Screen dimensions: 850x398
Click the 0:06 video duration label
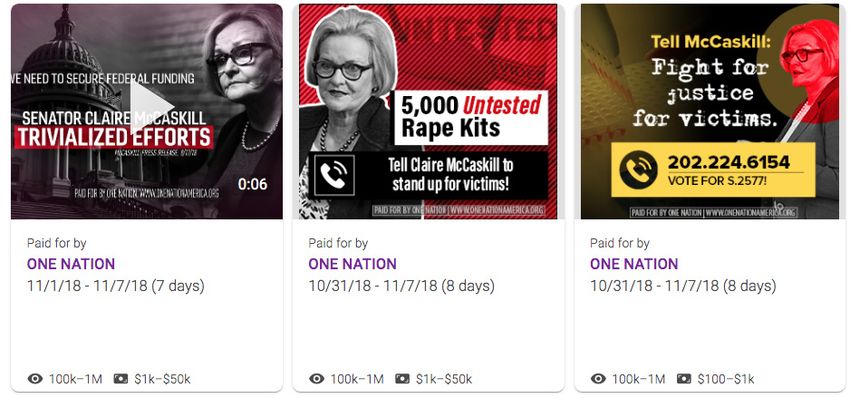(252, 184)
